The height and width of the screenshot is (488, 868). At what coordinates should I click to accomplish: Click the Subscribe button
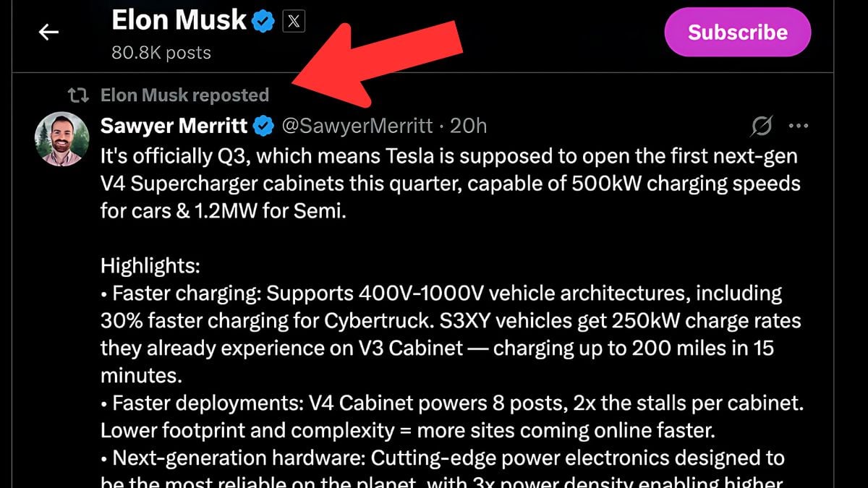point(737,32)
